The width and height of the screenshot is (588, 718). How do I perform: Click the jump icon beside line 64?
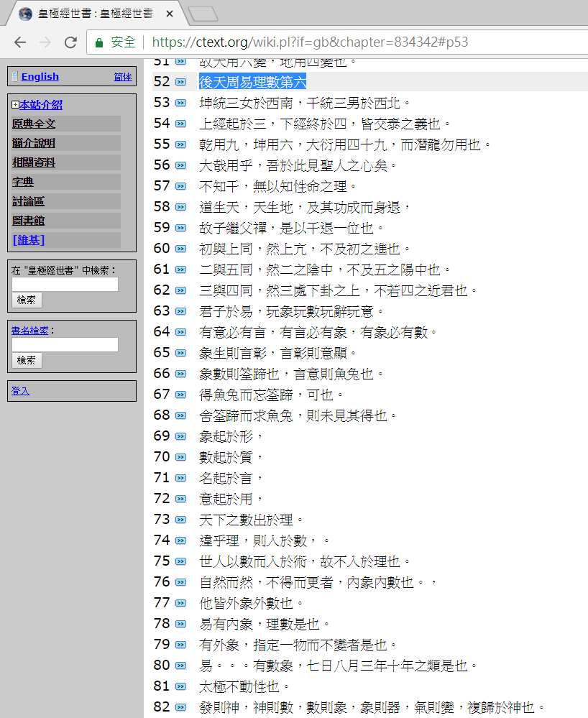coord(180,332)
